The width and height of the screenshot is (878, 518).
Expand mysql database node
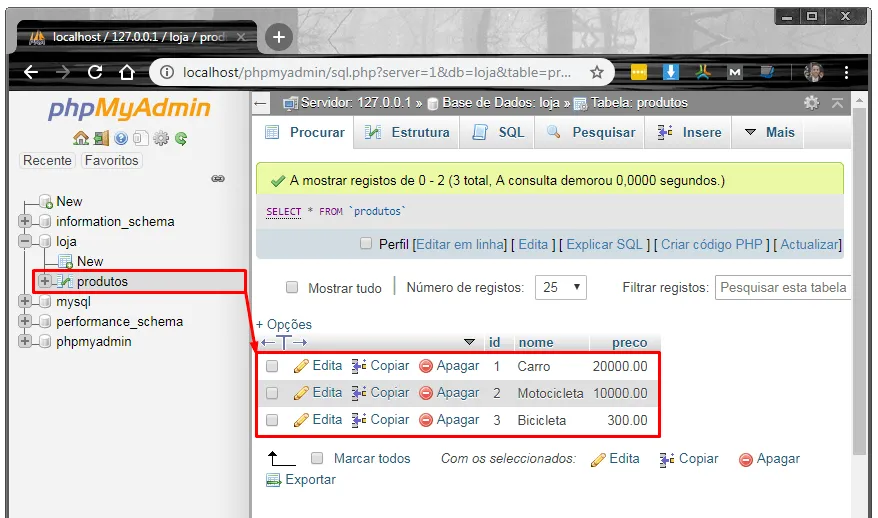point(25,301)
